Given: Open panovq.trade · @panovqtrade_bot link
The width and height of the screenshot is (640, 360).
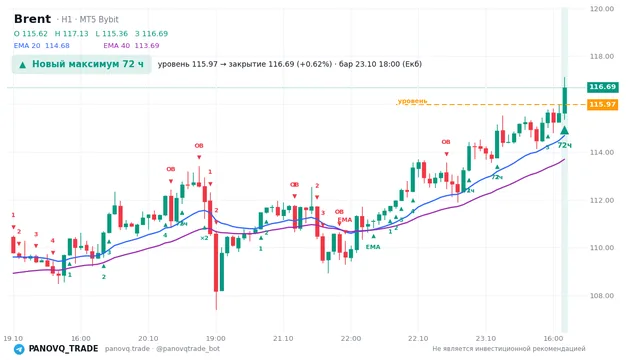Looking at the screenshot, I should [x=162, y=349].
